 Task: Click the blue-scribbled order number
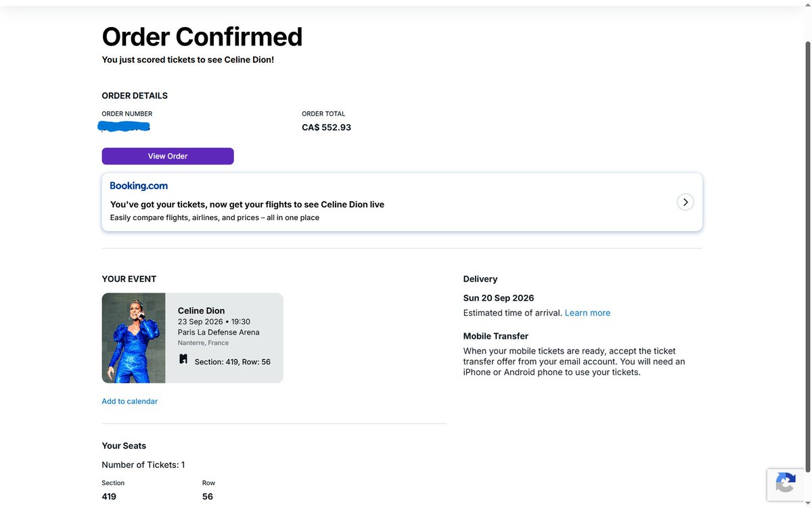(125, 127)
